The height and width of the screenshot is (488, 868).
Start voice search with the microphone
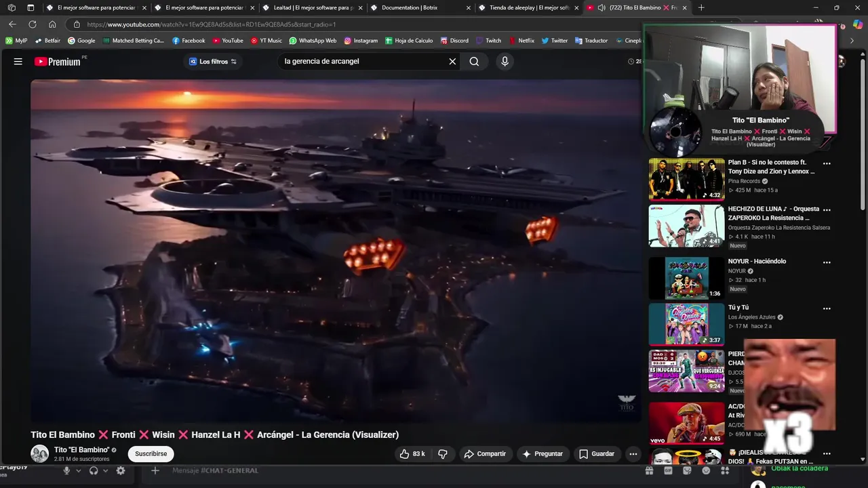tap(505, 61)
